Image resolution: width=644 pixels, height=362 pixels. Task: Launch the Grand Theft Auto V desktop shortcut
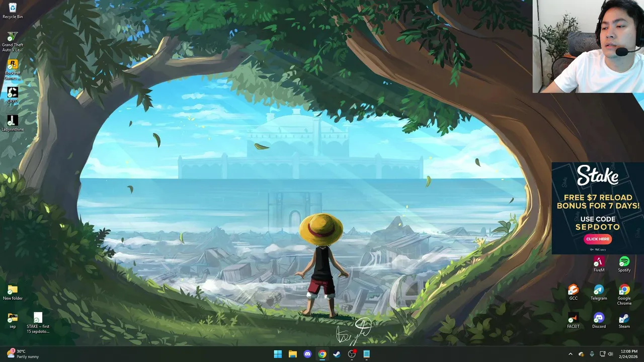click(13, 41)
